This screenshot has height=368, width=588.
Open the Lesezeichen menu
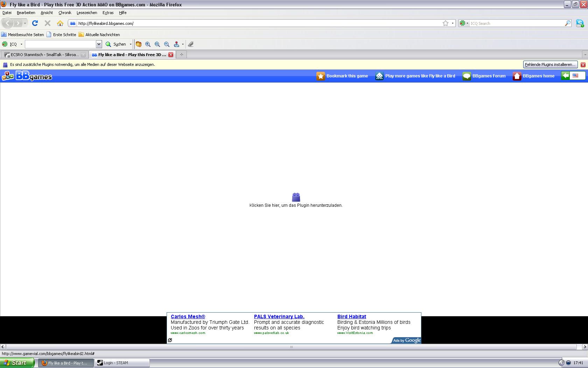pyautogui.click(x=86, y=13)
